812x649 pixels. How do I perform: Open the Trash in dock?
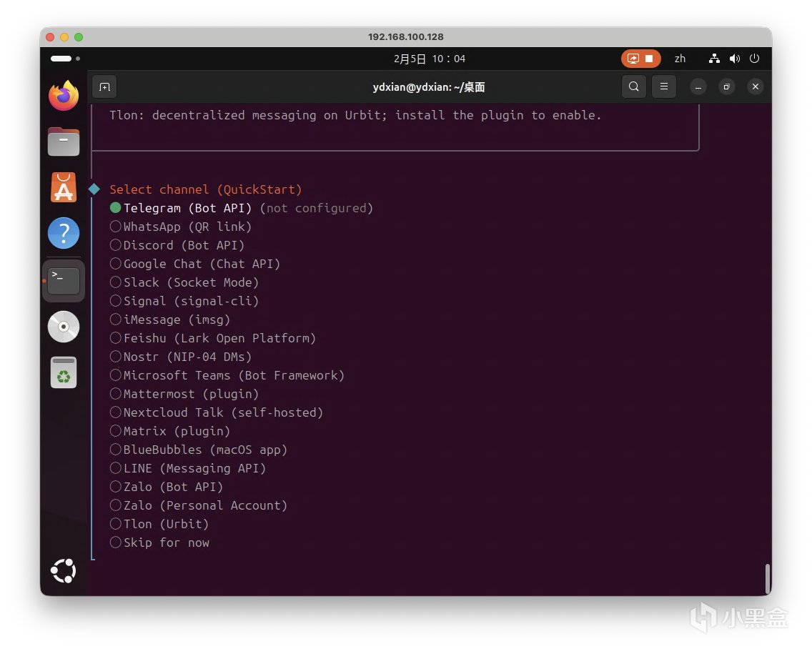(x=64, y=372)
